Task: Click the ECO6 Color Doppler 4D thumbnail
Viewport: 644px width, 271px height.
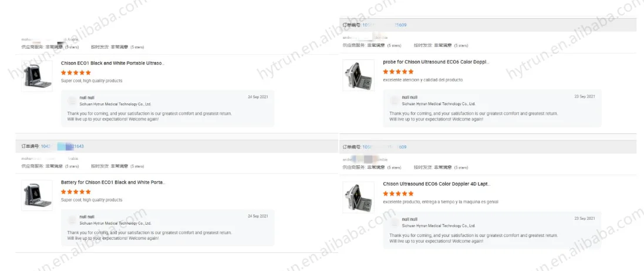Action: tap(359, 197)
